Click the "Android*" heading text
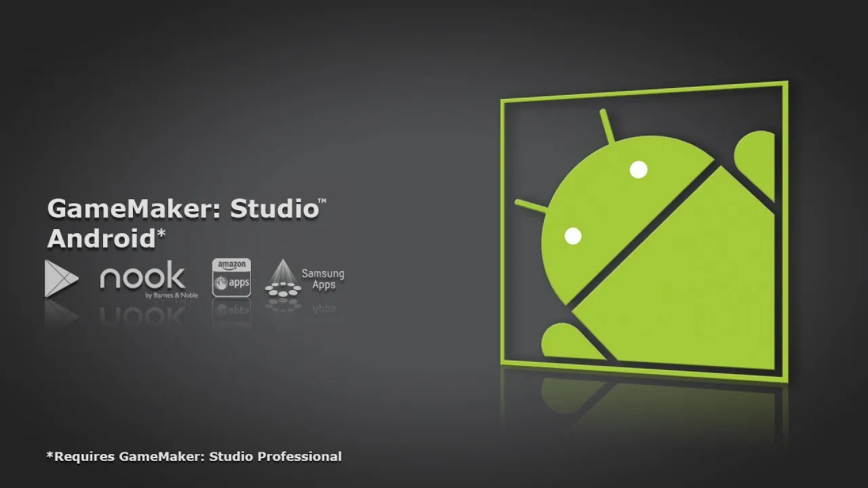Image resolution: width=868 pixels, height=488 pixels. coord(106,239)
